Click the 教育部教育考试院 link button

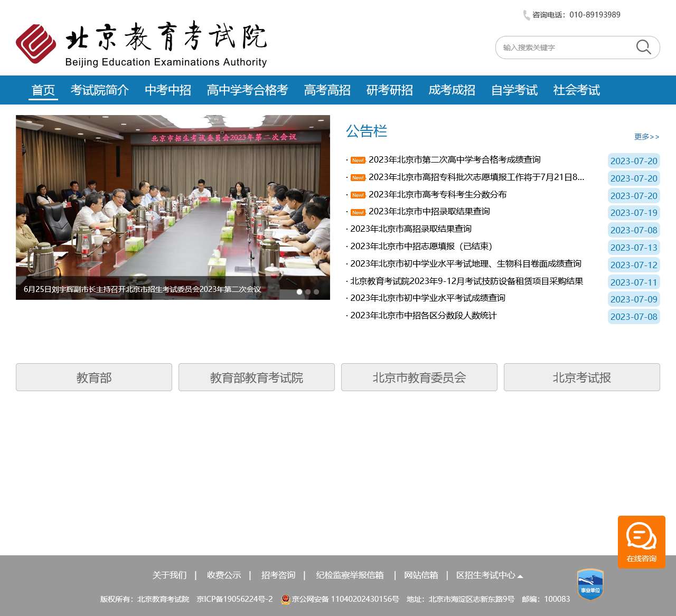257,377
